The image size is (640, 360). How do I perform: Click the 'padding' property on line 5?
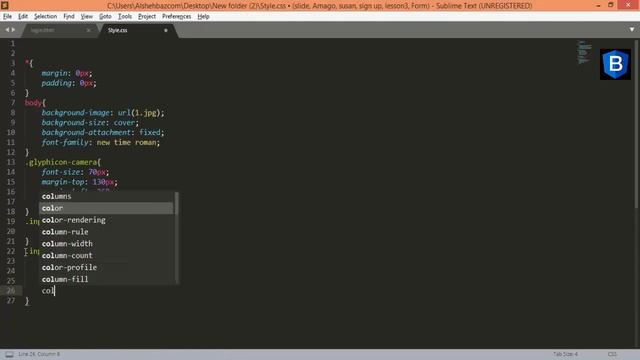(56, 83)
